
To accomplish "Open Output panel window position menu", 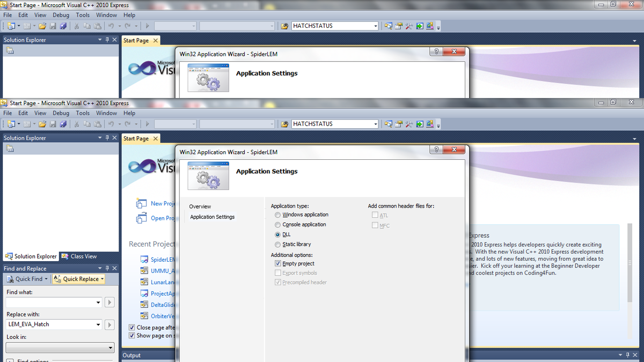I will [621, 355].
